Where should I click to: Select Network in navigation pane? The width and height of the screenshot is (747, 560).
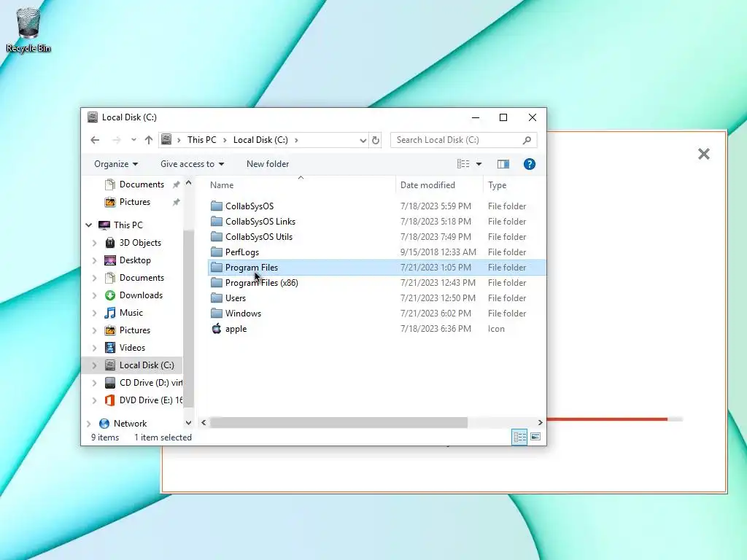(130, 424)
